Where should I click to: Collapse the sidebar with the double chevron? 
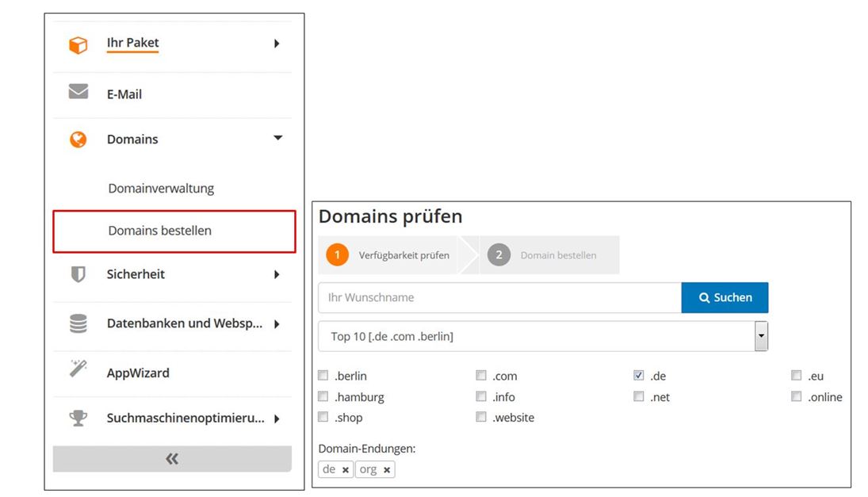click(172, 459)
